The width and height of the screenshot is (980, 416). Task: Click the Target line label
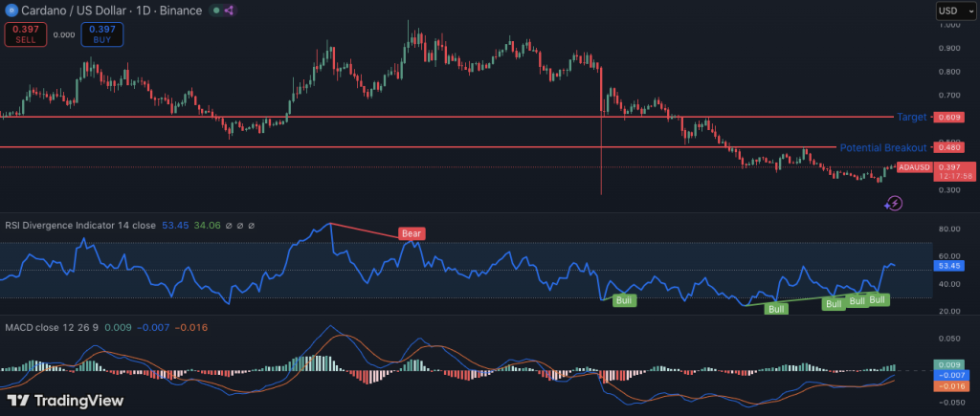909,117
